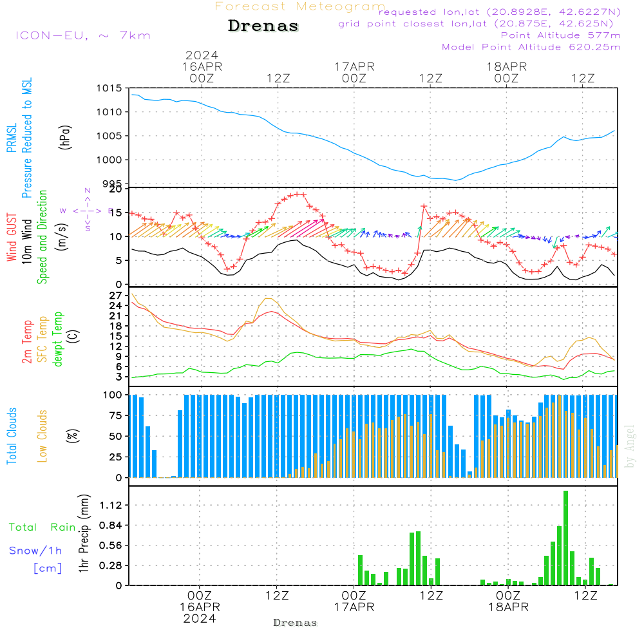Click the 24 value on the temperature axis
Image resolution: width=644 pixels, height=644 pixels.
point(116,305)
